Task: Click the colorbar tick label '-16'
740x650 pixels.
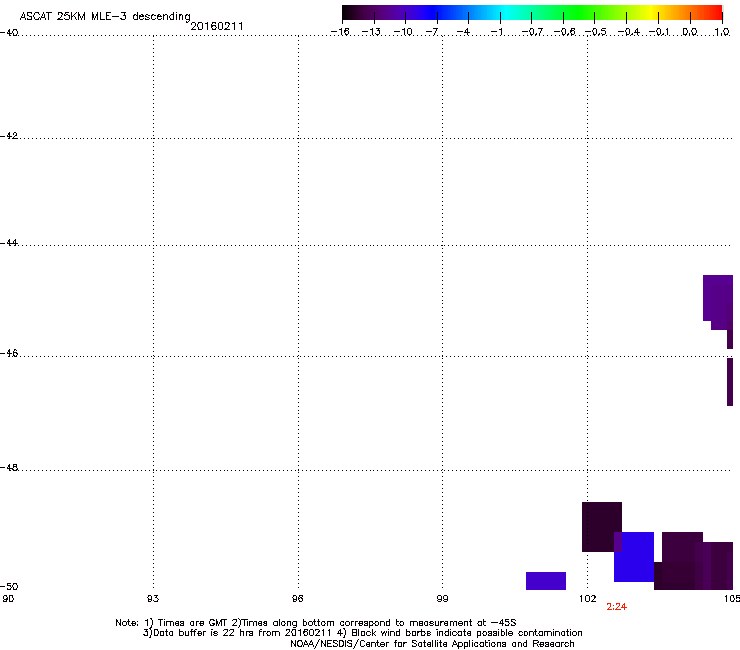Action: [340, 32]
